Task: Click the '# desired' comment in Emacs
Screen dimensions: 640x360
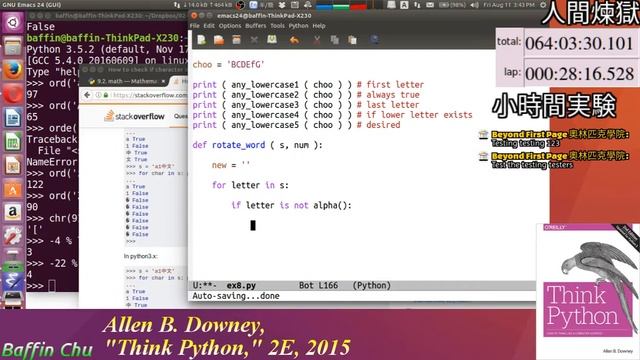Action: click(378, 125)
